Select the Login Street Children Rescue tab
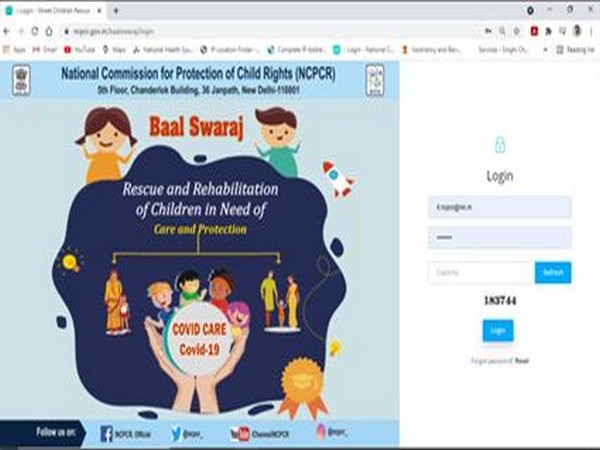This screenshot has width=600, height=450. (53, 11)
